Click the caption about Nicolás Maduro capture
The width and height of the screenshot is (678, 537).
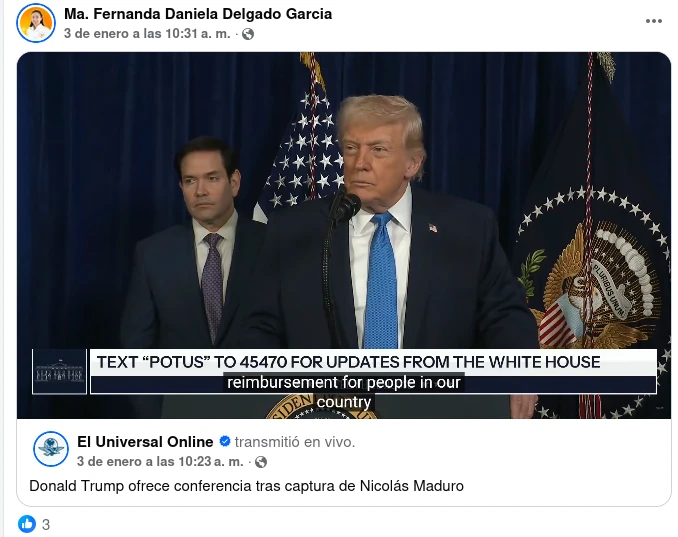pyautogui.click(x=246, y=486)
